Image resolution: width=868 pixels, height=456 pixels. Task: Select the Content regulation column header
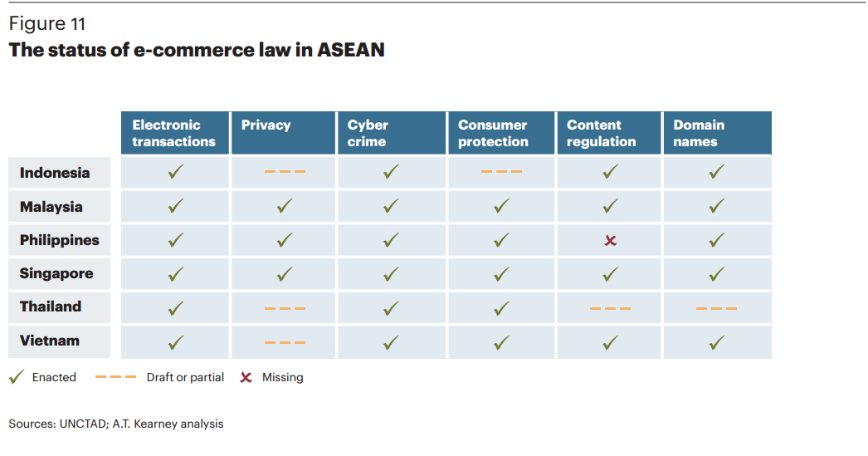coord(602,133)
